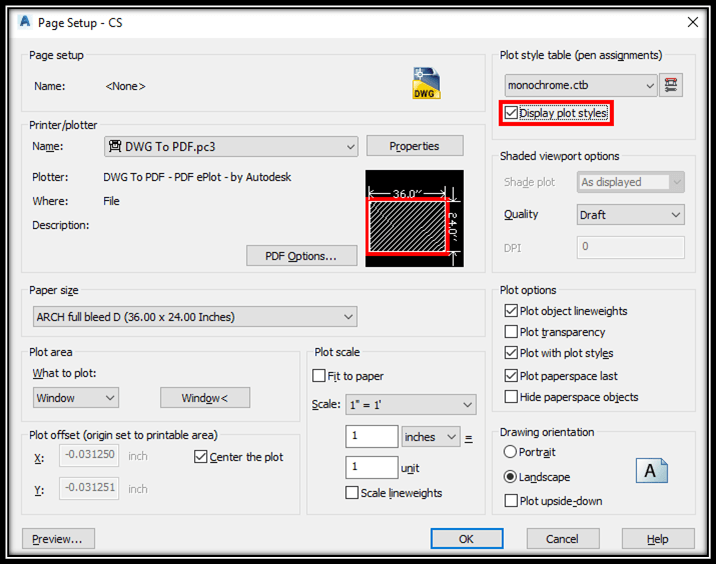Click the Where value File
Image resolution: width=716 pixels, height=564 pixels.
[x=111, y=201]
